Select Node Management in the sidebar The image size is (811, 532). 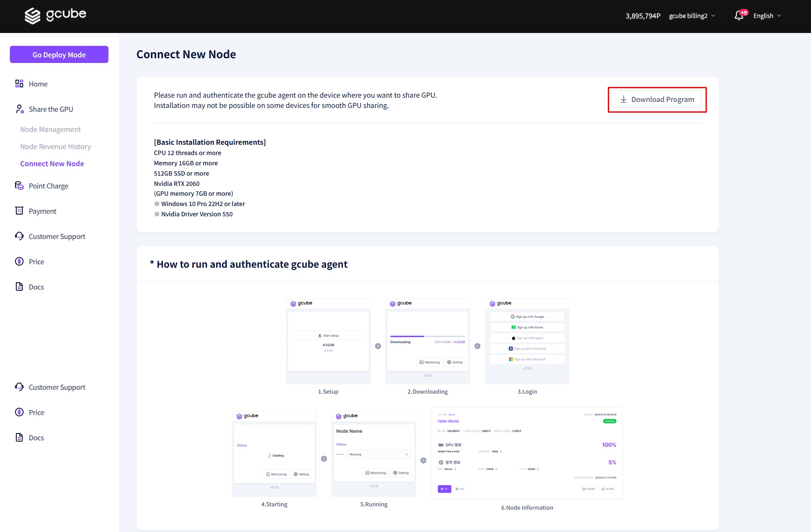point(50,129)
